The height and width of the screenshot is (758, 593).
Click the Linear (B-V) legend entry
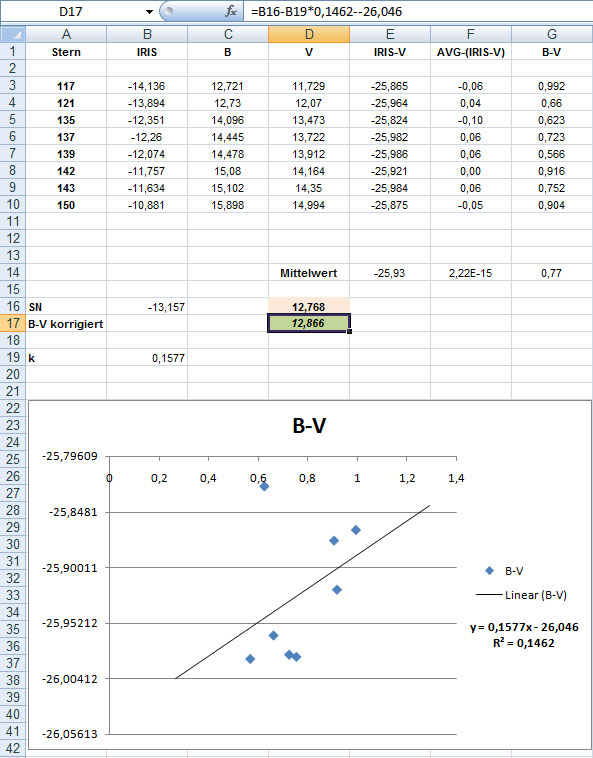click(522, 595)
